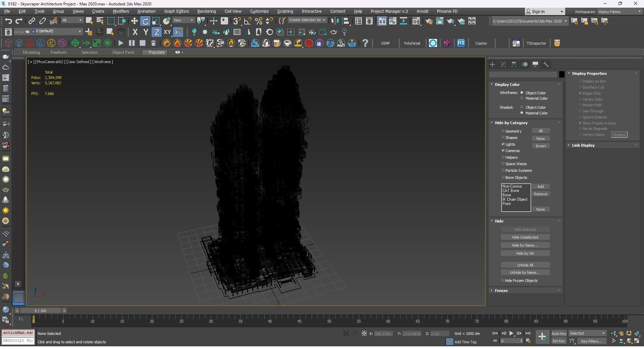
Task: Restrict transform to Z axis
Action: (x=156, y=32)
